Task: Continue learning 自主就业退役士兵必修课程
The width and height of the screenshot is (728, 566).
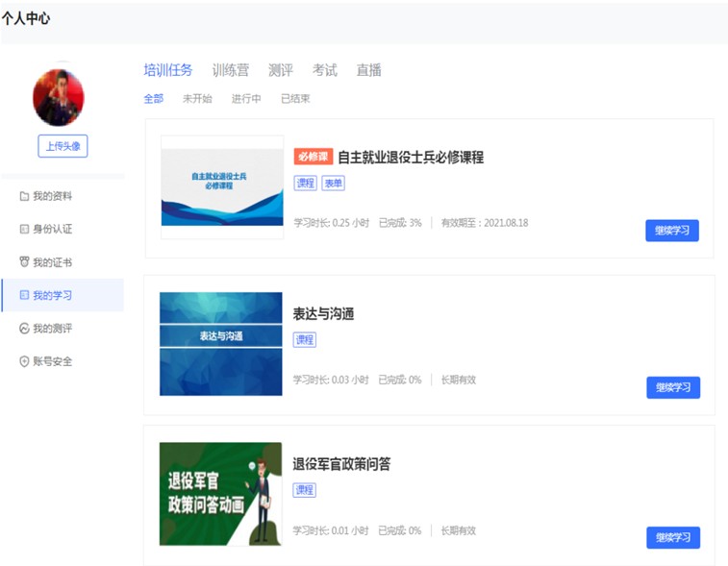Action: point(671,231)
